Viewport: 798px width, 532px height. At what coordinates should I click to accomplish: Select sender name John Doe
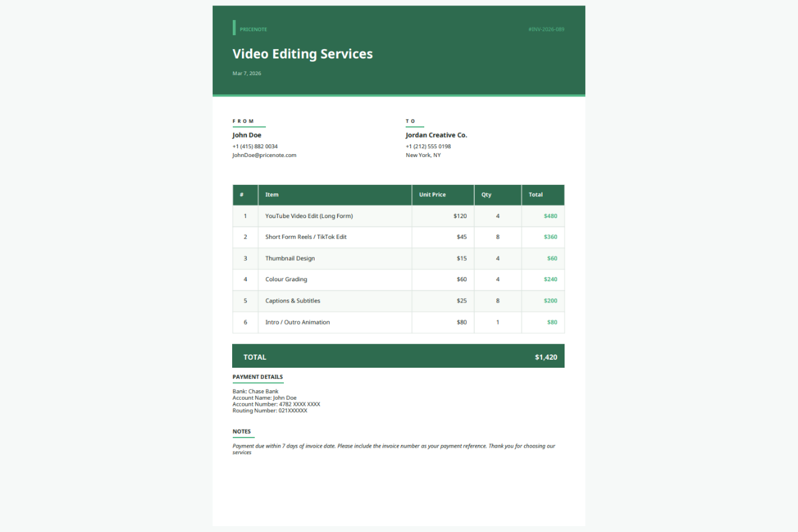click(x=247, y=135)
